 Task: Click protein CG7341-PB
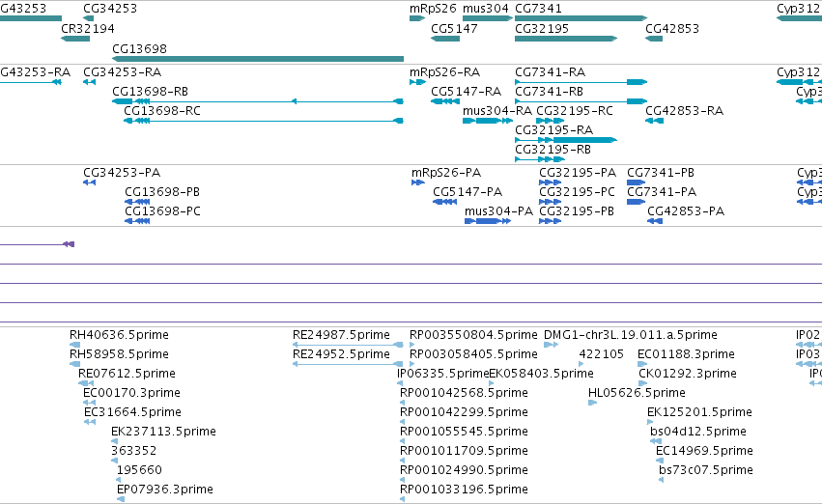[x=661, y=173]
